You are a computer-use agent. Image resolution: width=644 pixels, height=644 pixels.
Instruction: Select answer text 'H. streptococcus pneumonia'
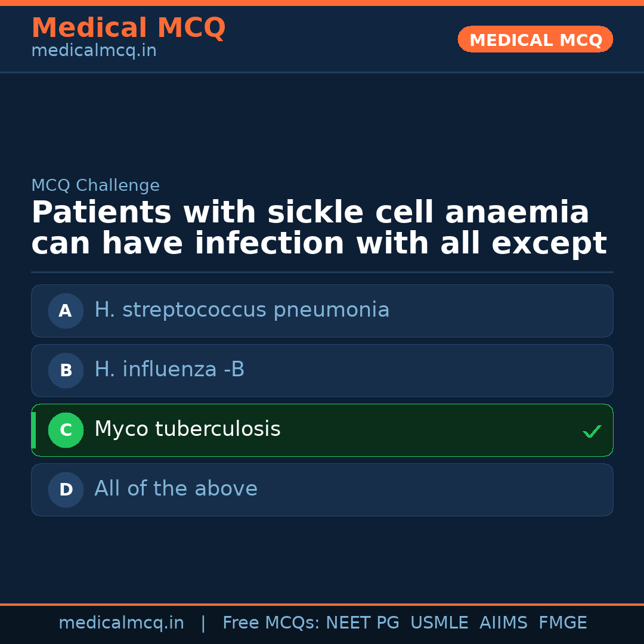click(x=241, y=310)
